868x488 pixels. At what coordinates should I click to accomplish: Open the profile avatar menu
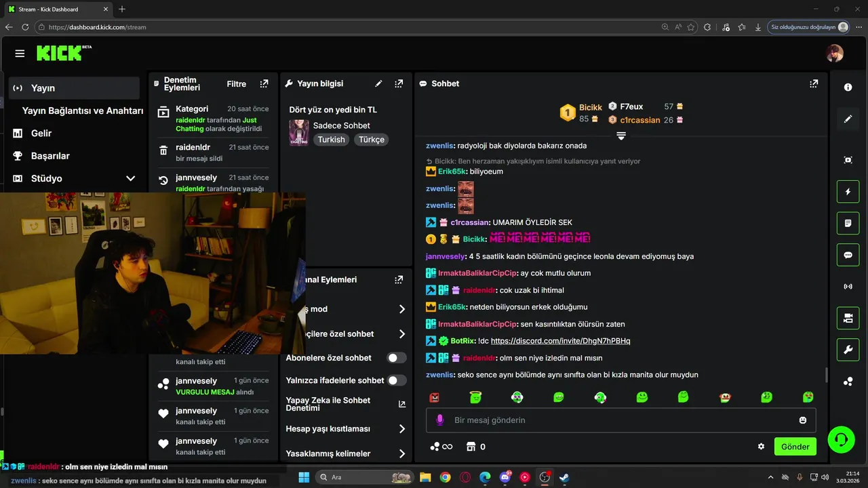pos(835,53)
